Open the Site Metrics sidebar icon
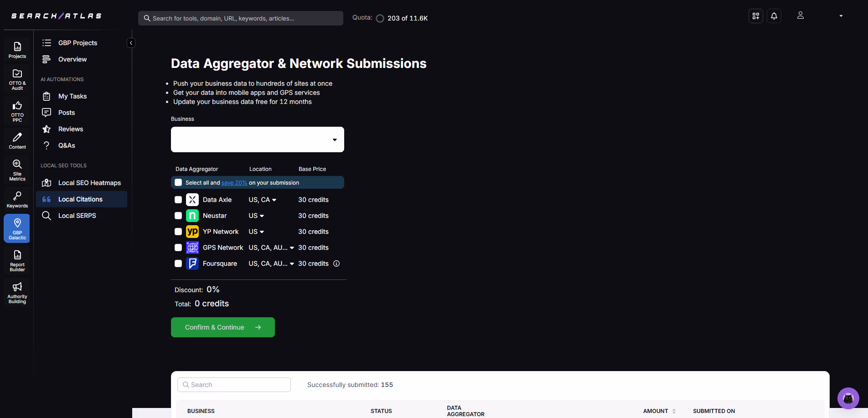The width and height of the screenshot is (868, 418). pos(17,170)
